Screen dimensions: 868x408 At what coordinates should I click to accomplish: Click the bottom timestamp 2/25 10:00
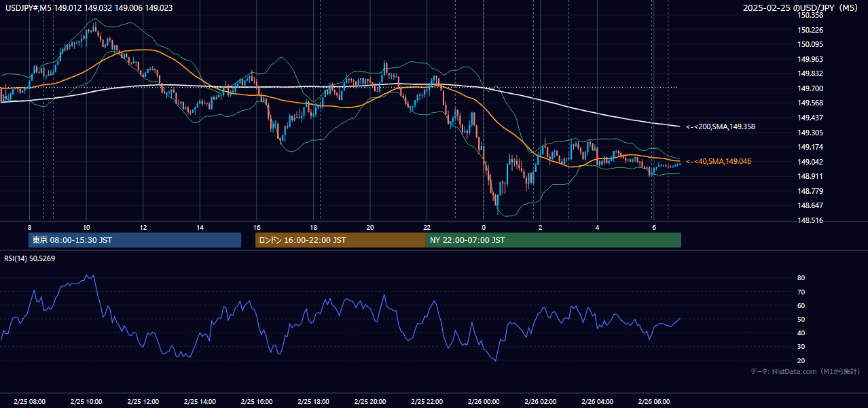point(86,402)
